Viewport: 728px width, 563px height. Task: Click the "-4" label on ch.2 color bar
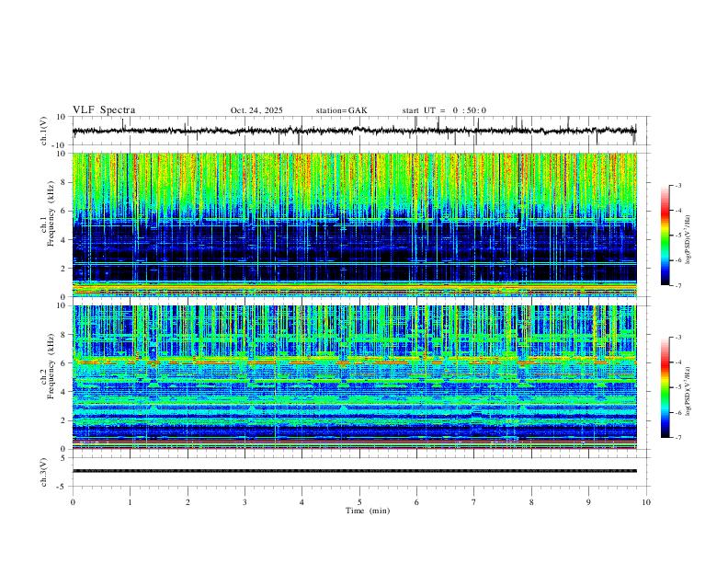point(677,362)
